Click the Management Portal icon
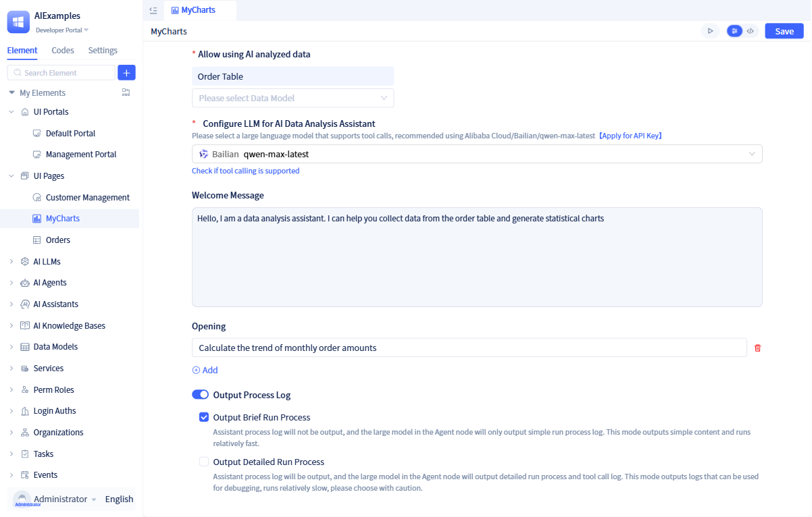The height and width of the screenshot is (517, 812). [x=37, y=155]
